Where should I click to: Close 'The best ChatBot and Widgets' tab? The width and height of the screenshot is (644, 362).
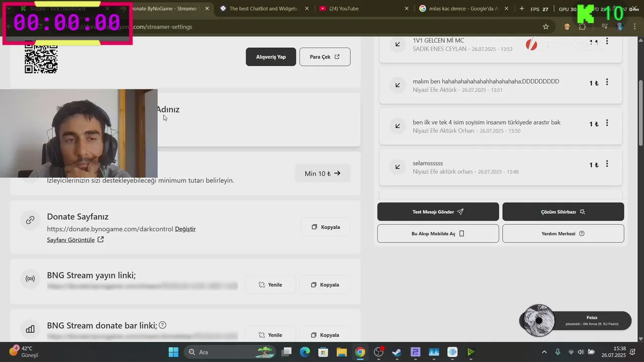307,9
